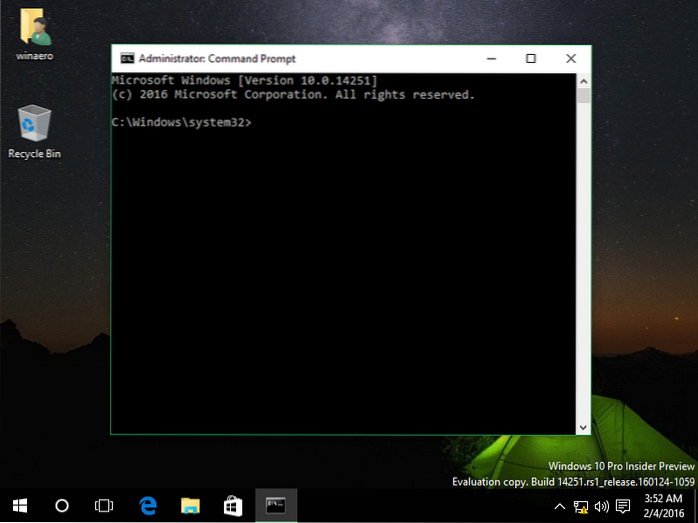This screenshot has height=523, width=698.
Task: Click the scrollbar down arrow in Command Prompt
Action: [x=583, y=427]
